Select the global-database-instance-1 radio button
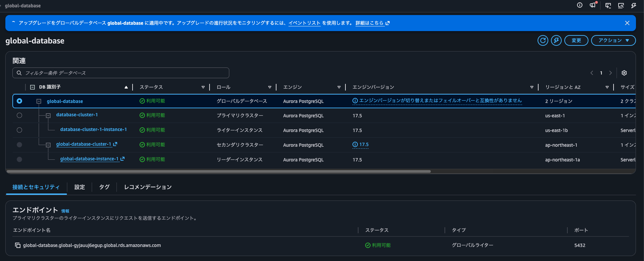644x261 pixels. [x=19, y=159]
